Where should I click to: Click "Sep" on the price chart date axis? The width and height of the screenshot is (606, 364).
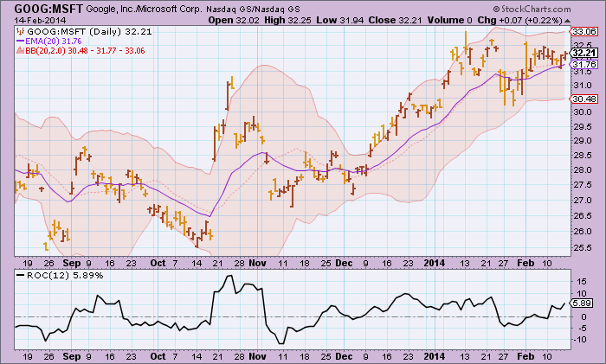[72, 264]
